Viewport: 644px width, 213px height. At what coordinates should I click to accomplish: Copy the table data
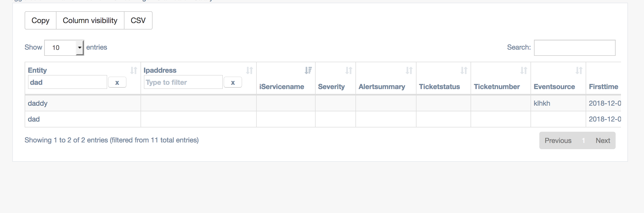click(x=40, y=20)
